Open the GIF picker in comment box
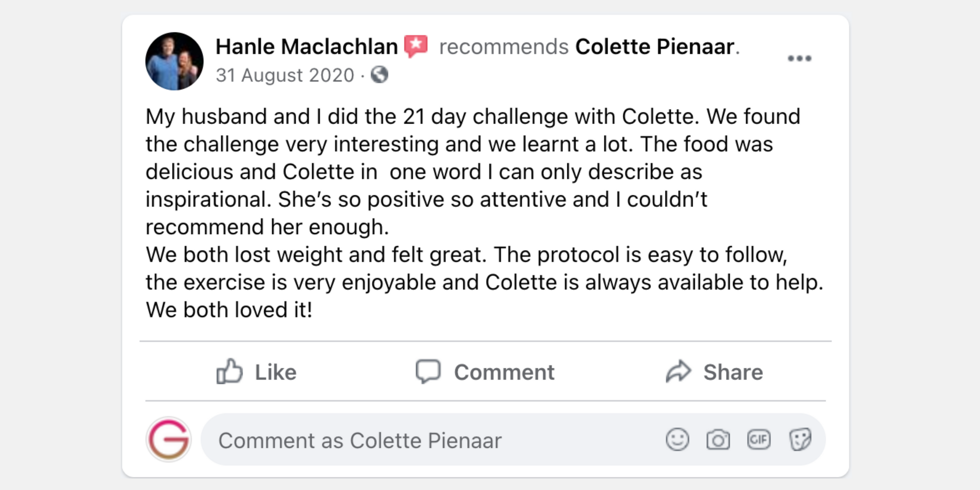The height and width of the screenshot is (490, 980). [758, 439]
